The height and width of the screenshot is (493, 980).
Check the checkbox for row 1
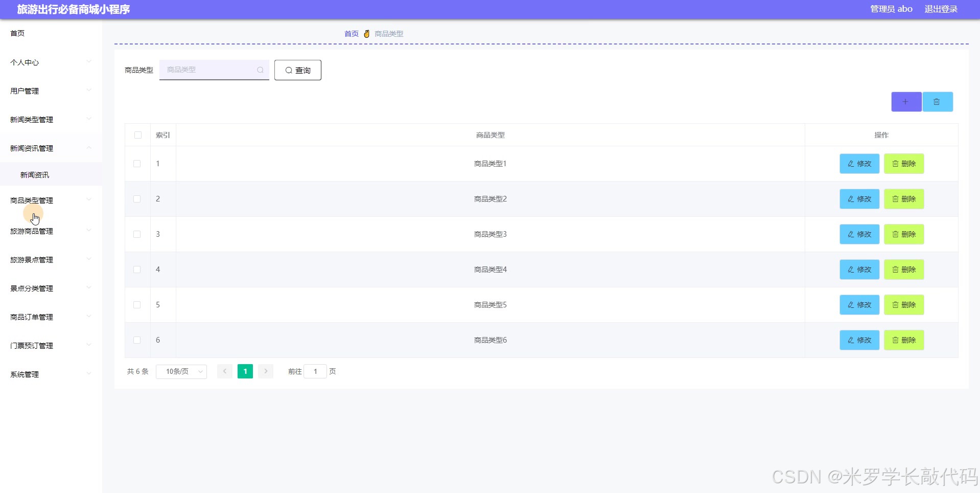pos(137,164)
